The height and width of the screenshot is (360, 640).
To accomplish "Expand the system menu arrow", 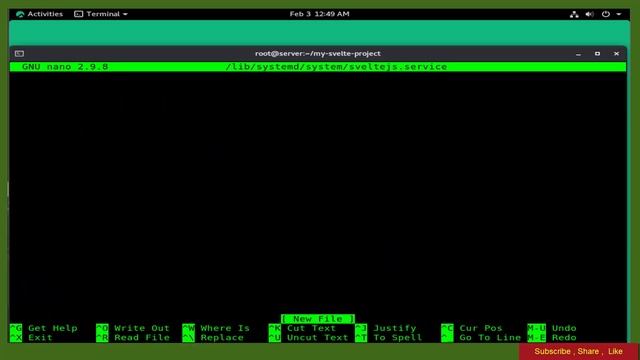I will (x=619, y=14).
